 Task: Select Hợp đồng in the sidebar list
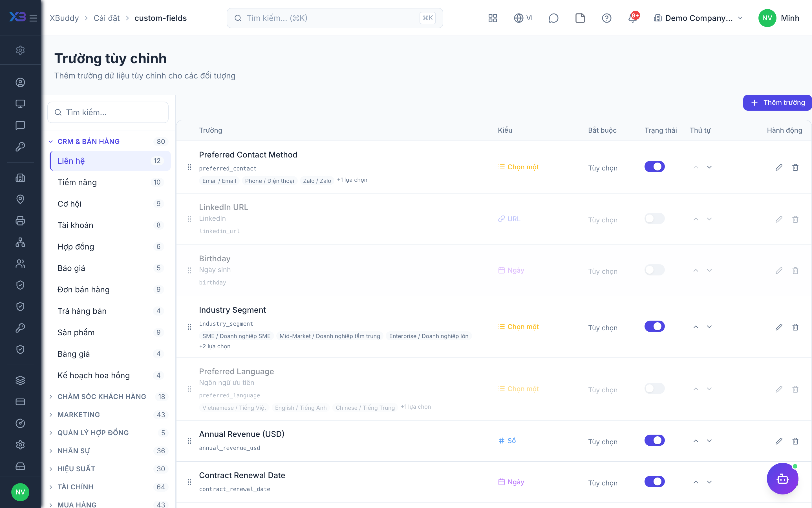pos(110,247)
